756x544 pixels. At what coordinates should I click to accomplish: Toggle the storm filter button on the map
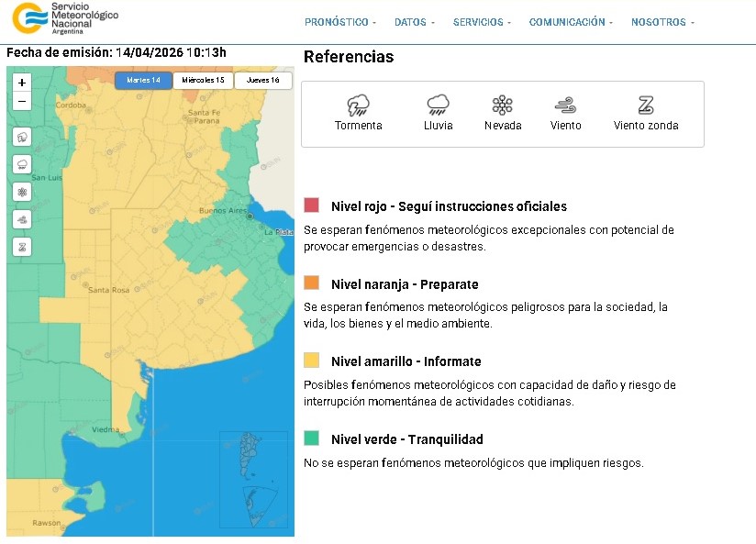point(23,137)
